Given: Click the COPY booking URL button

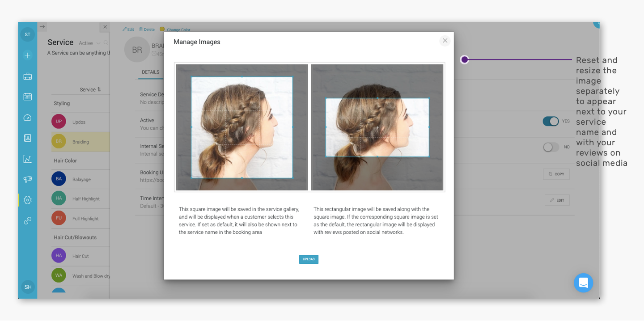Looking at the screenshot, I should pyautogui.click(x=556, y=174).
